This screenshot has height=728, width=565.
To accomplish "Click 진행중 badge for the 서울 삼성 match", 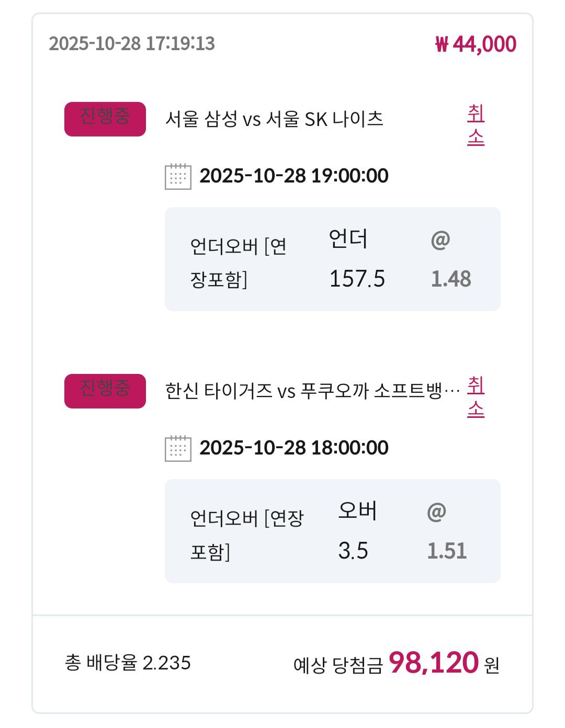I will click(x=105, y=119).
